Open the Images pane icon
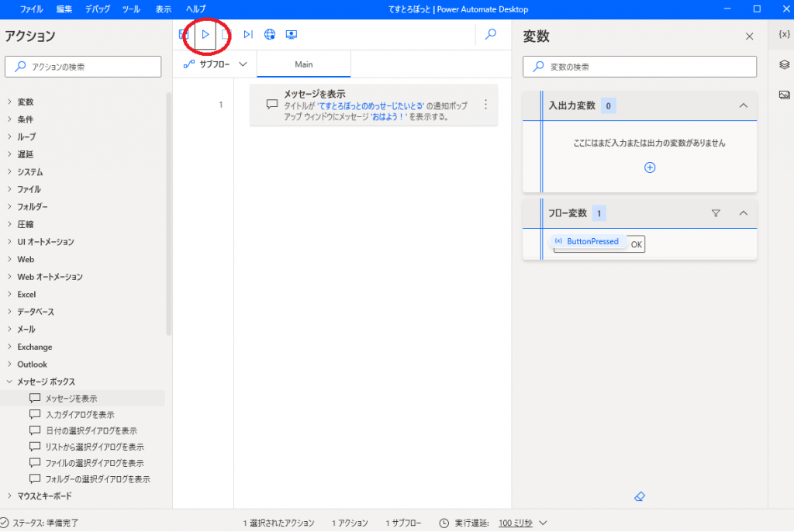Viewport: 794px width, 532px height. [784, 95]
